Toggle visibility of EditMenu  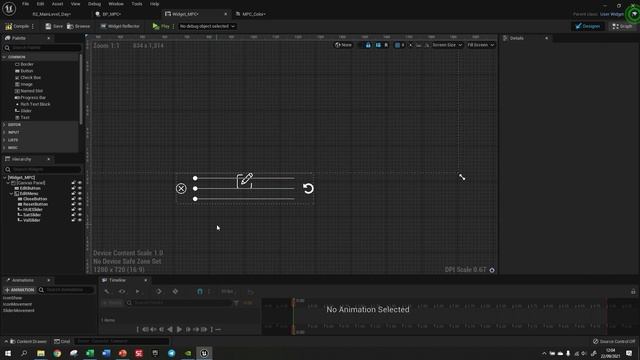(x=80, y=193)
